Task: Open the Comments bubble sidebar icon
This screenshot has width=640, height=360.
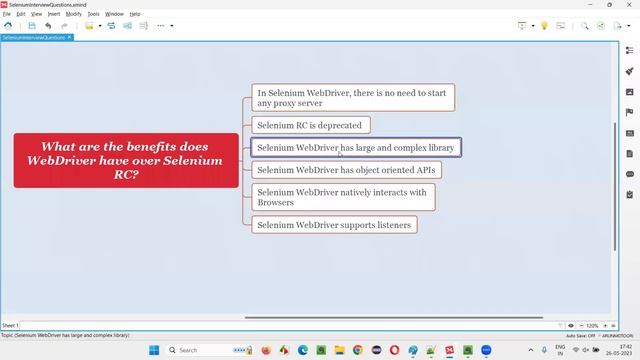Action: coord(630,174)
